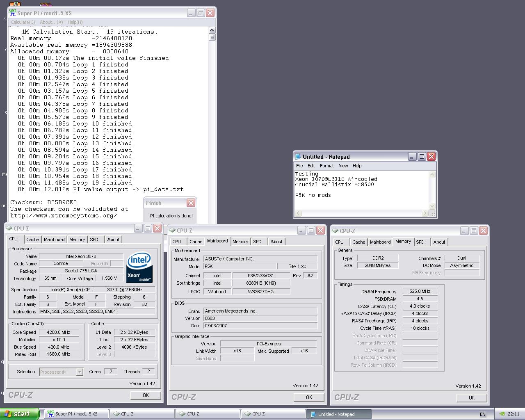The image size is (525, 420).
Task: Click Memory Size 2048 MBytes field
Action: [377, 265]
